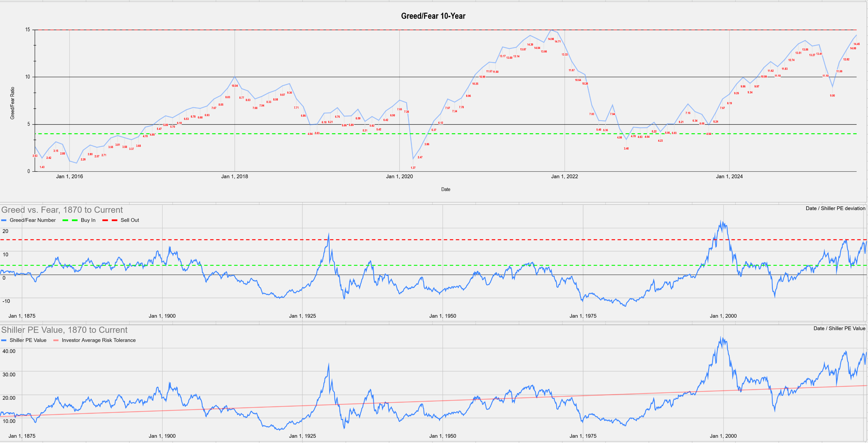The image size is (868, 443).
Task: Click "Jan 1, 1900" in the Greed vs. Fear chart
Action: tap(162, 316)
